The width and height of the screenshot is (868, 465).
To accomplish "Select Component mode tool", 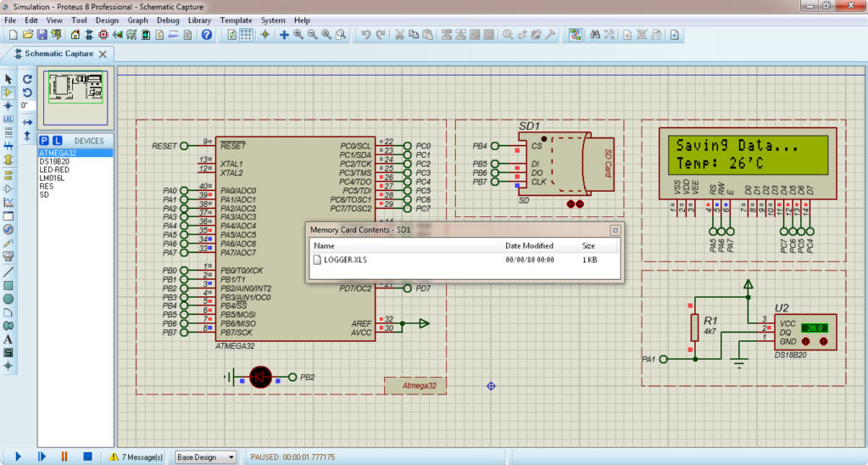I will (8, 92).
